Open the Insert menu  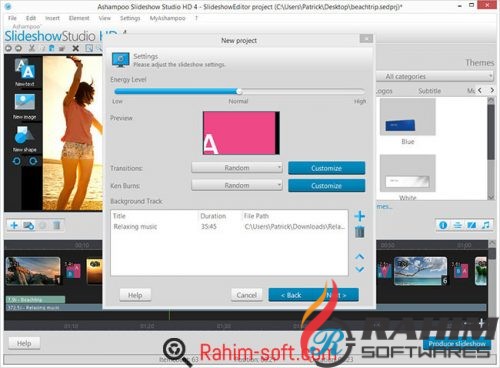[x=52, y=18]
